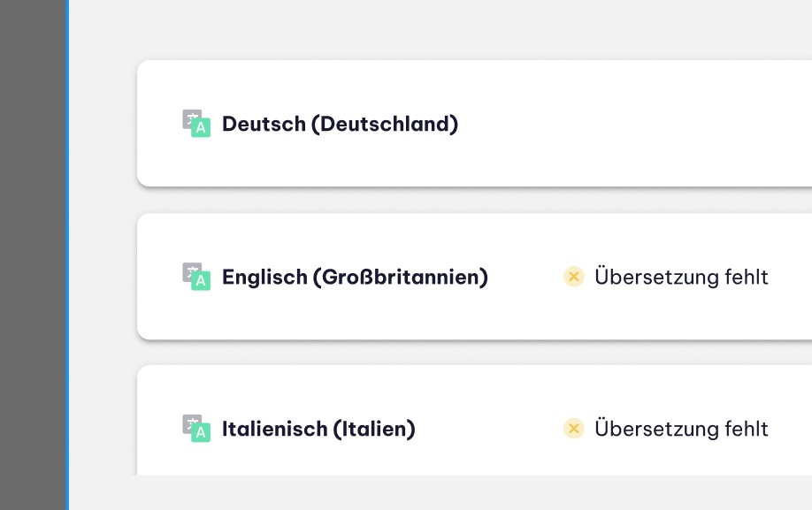The image size is (812, 510).
Task: Select the Deutsch (Deutschland) language title
Action: tap(341, 124)
